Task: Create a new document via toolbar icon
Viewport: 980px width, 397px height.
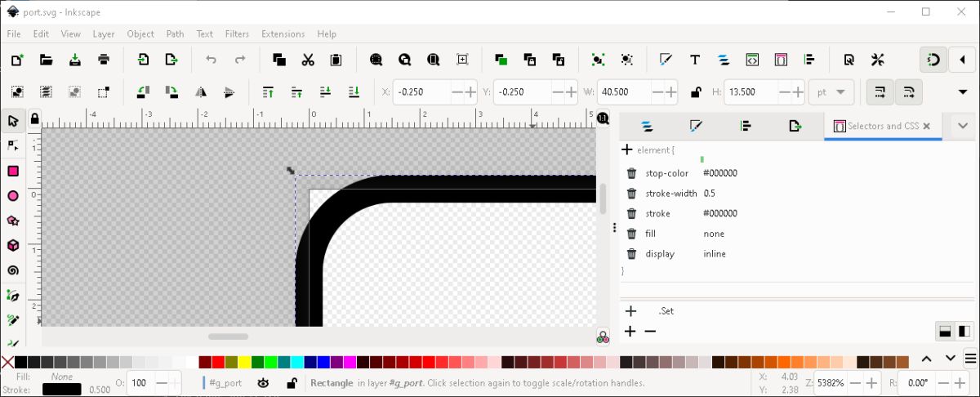Action: click(x=17, y=60)
